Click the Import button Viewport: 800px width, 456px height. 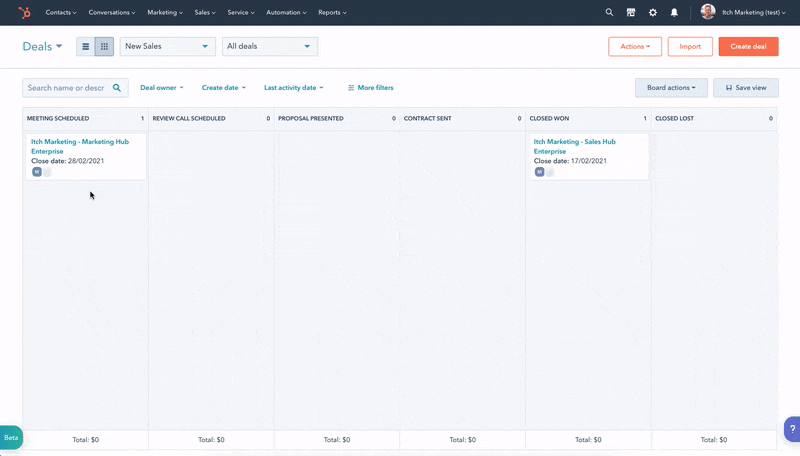(x=690, y=46)
